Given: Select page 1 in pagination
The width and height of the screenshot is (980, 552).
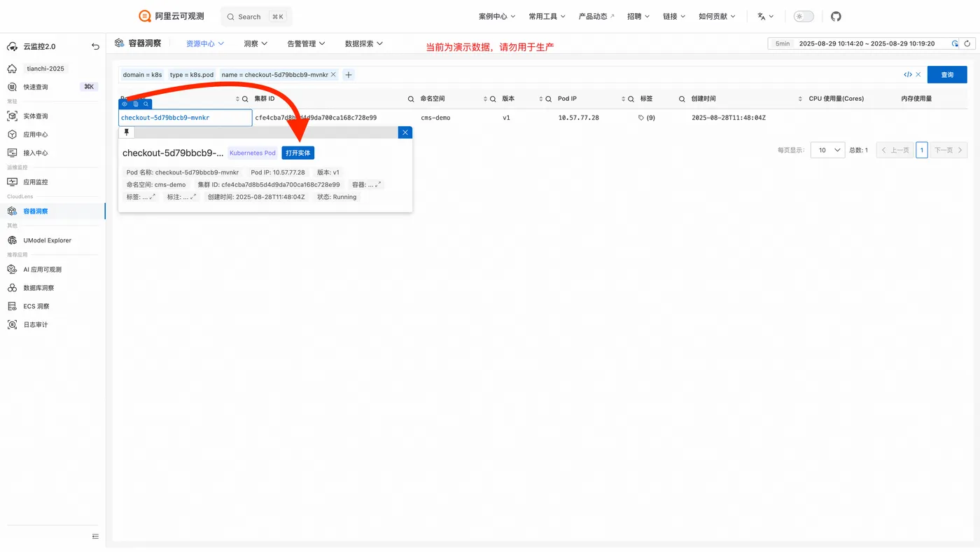Looking at the screenshot, I should pos(922,150).
